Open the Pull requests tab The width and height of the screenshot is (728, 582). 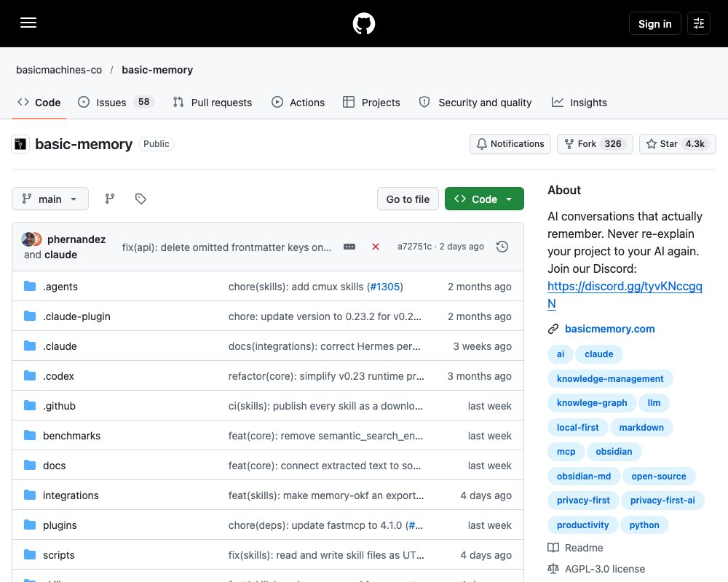(213, 102)
